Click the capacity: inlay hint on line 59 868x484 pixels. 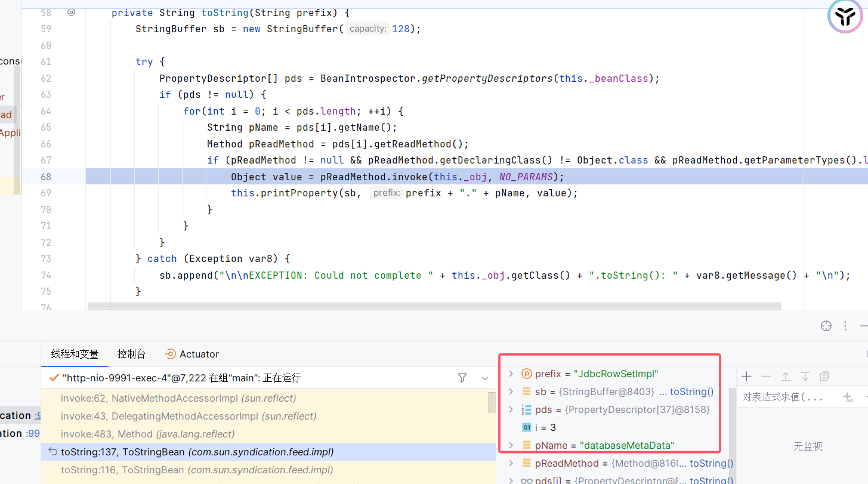(367, 29)
